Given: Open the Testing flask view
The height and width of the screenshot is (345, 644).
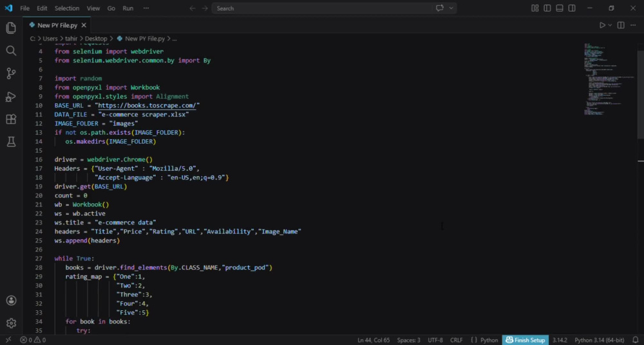Looking at the screenshot, I should pyautogui.click(x=11, y=142).
